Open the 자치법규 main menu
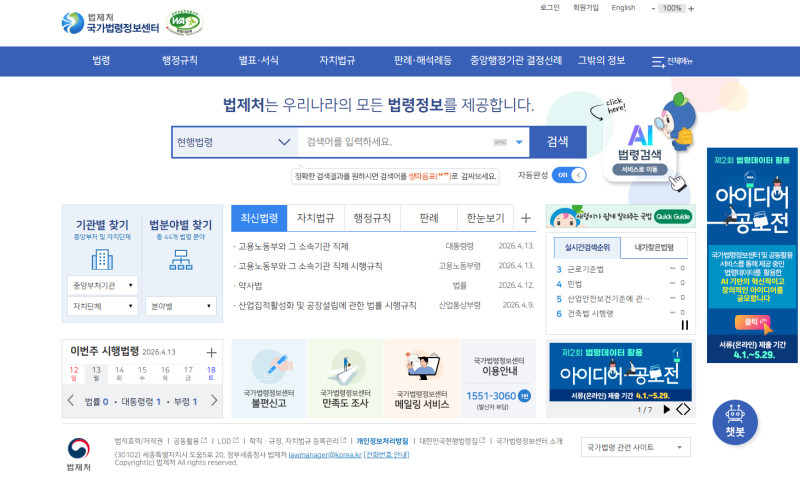The width and height of the screenshot is (800, 479). coord(337,61)
